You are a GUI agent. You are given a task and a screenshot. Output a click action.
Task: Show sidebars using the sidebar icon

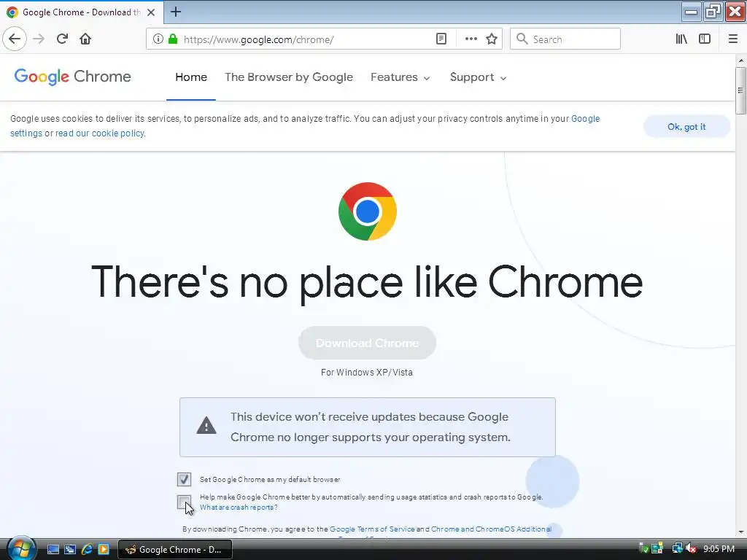[x=705, y=39]
